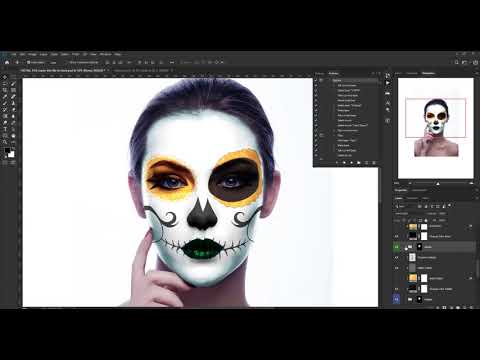
Task: Create a new action in Actions panel
Action: 366,163
